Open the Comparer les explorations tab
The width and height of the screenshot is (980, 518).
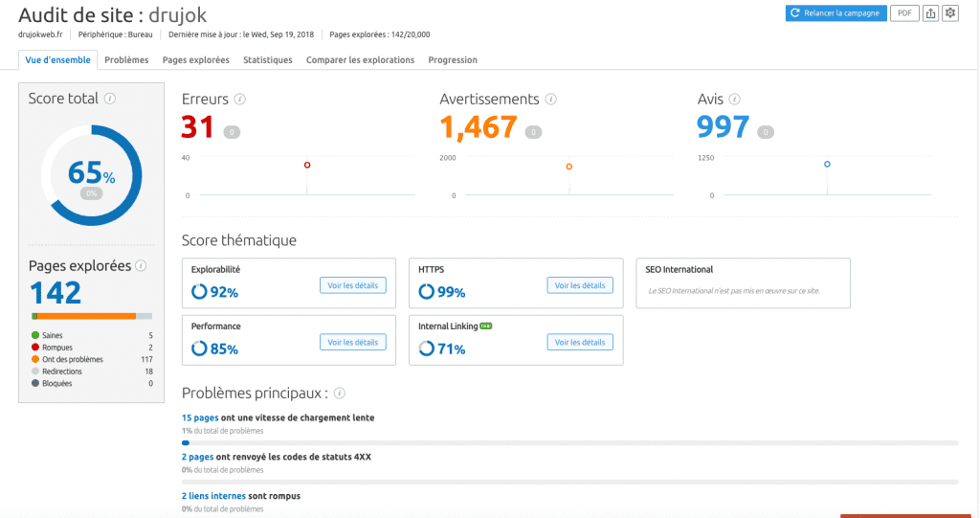click(360, 60)
